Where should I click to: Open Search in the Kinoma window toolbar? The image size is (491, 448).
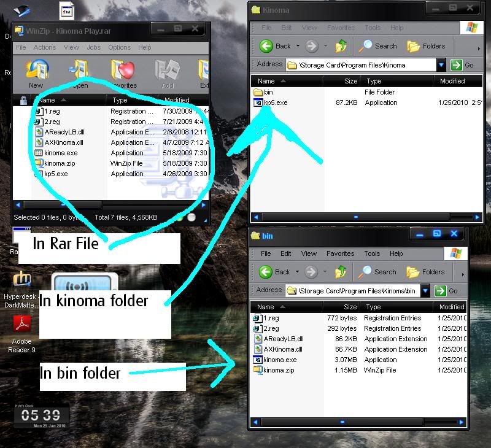378,46
